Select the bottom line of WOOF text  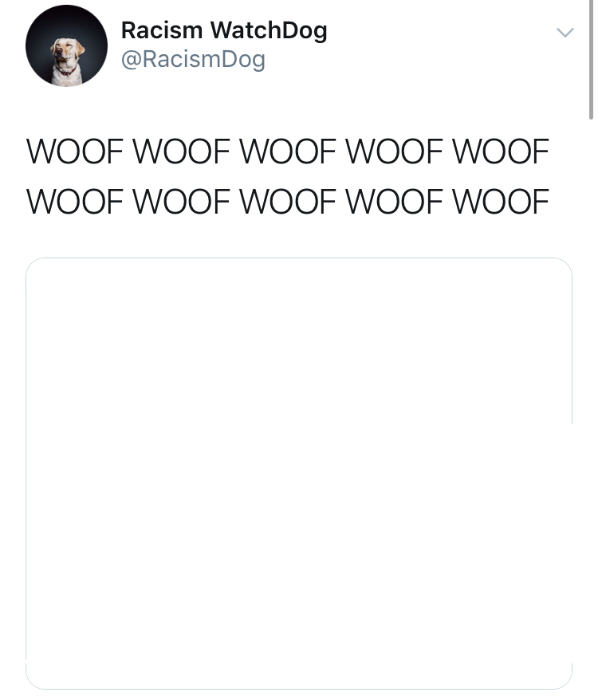[x=288, y=202]
